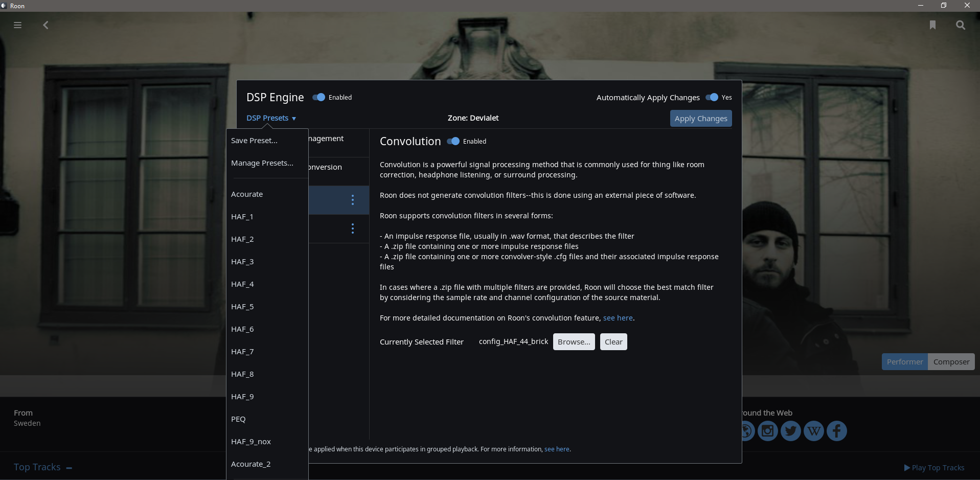Click the Sweden origin text
This screenshot has width=980, height=480.
pos(27,423)
